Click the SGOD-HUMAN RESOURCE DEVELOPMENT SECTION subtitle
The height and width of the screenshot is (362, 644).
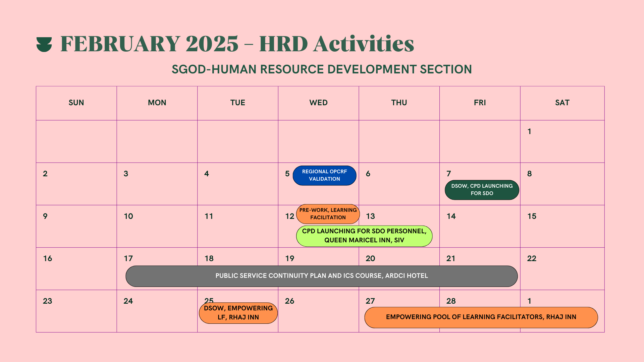[x=322, y=69]
